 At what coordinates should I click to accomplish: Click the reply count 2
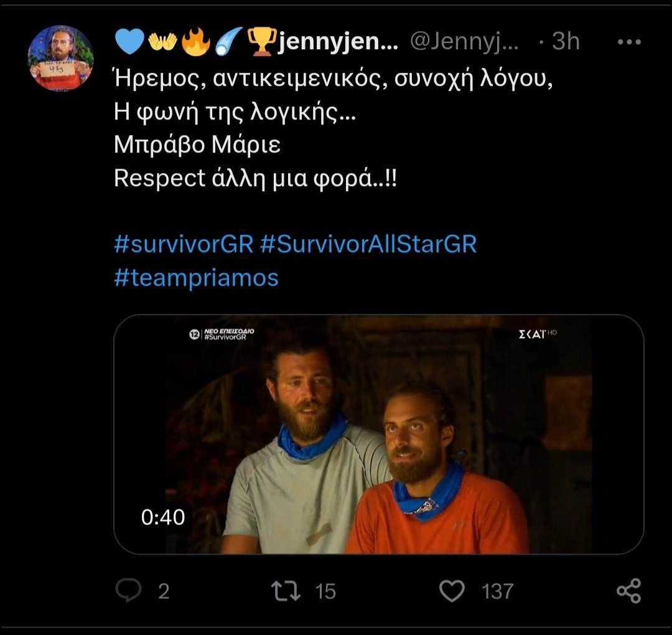(x=163, y=591)
